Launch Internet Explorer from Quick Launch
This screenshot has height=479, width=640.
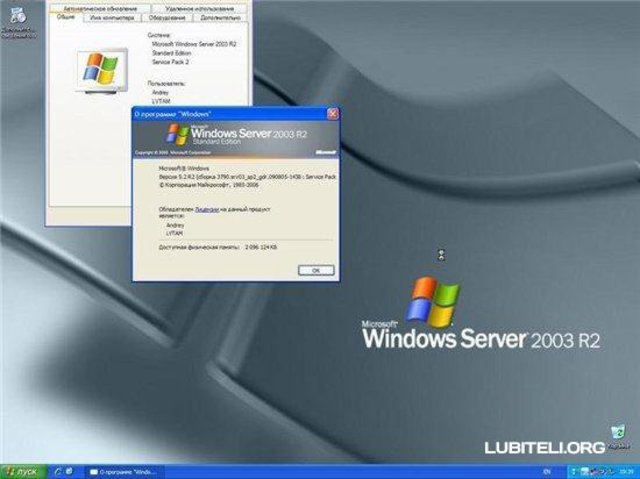(58, 472)
